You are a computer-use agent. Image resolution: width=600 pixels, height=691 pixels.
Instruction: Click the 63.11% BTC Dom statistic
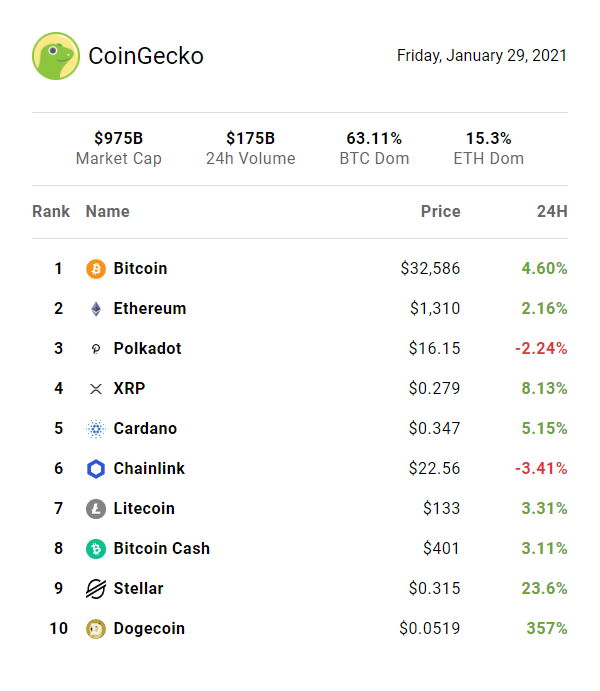pos(374,139)
